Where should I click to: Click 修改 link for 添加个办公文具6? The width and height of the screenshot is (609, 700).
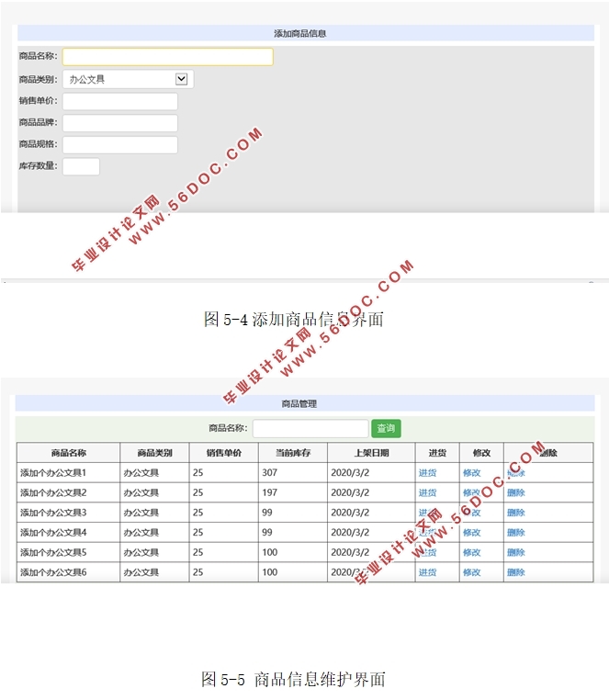point(471,572)
